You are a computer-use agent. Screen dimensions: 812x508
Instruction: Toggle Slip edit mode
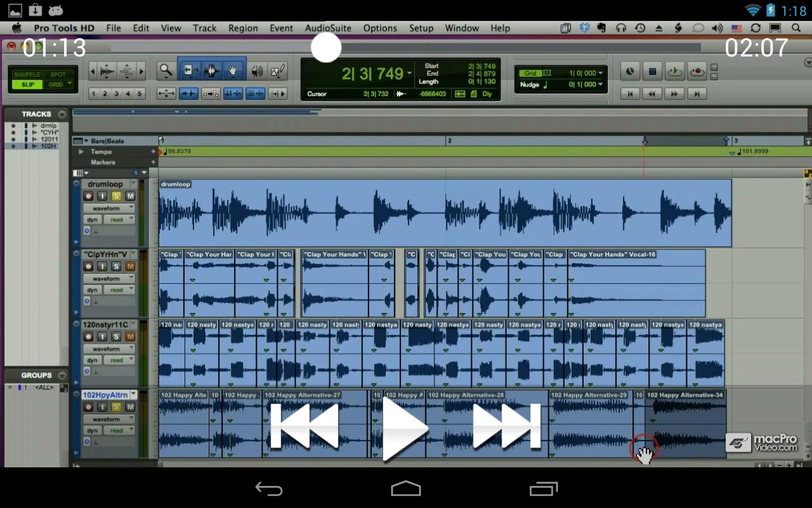pos(27,84)
